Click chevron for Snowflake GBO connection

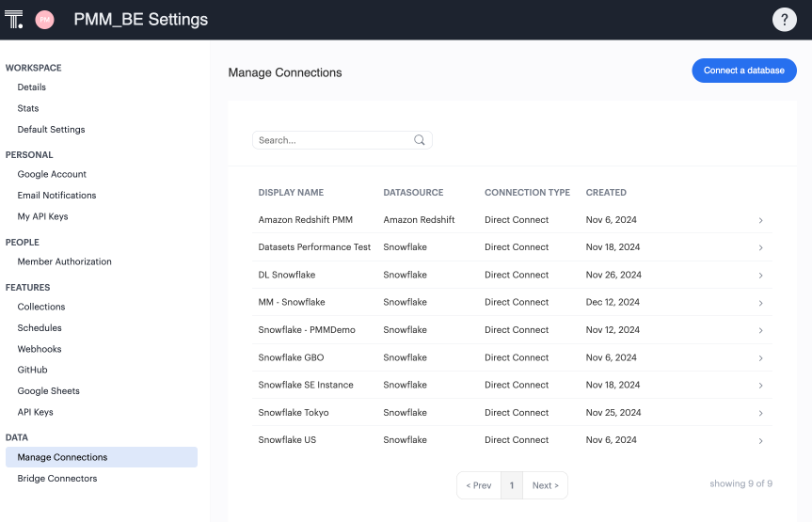click(760, 358)
